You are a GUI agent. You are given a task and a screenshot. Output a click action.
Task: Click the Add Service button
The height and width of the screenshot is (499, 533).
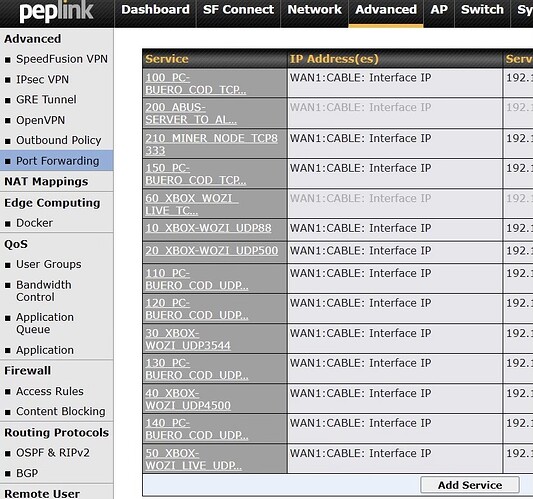click(x=470, y=485)
